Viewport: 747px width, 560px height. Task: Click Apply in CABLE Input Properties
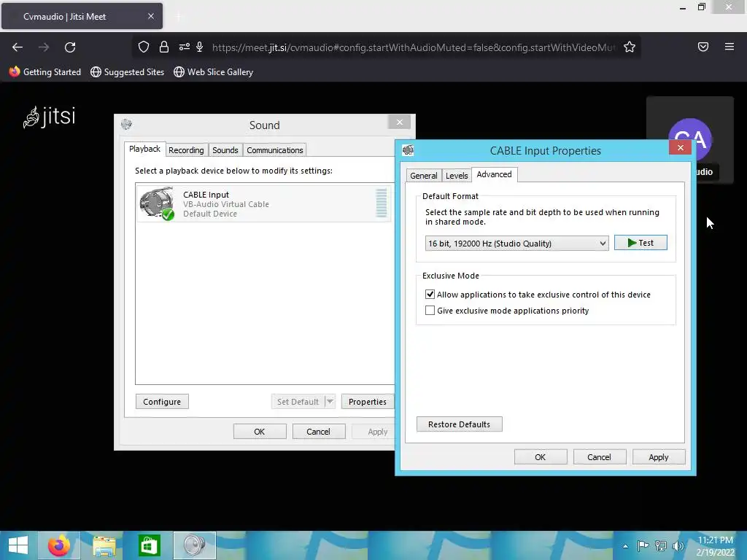[x=659, y=457]
